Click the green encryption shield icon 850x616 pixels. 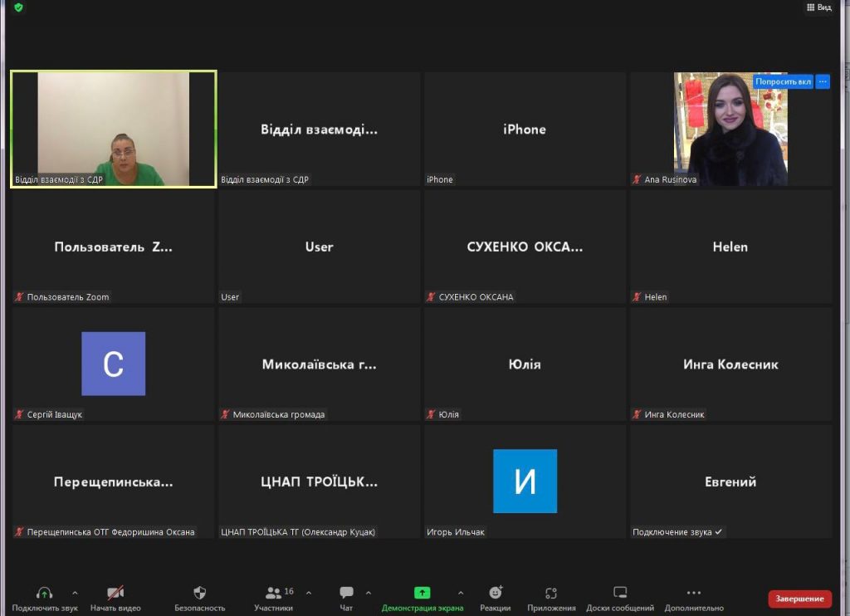[18, 7]
